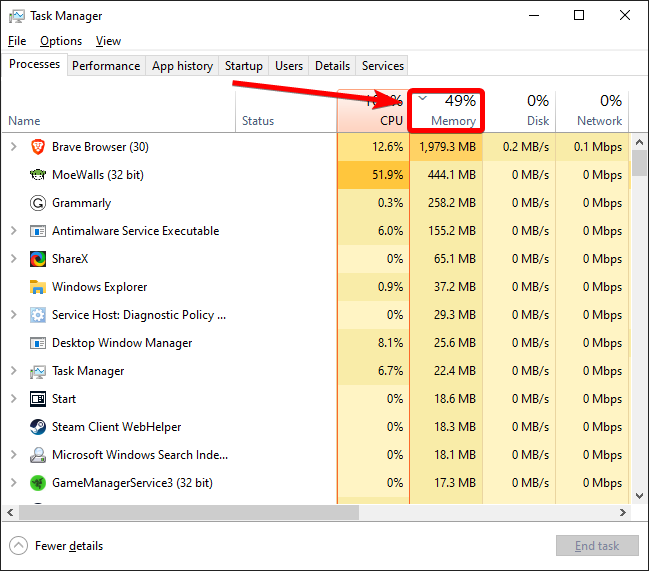The height and width of the screenshot is (571, 649).
Task: Maximize the Task Manager window
Action: click(x=579, y=16)
